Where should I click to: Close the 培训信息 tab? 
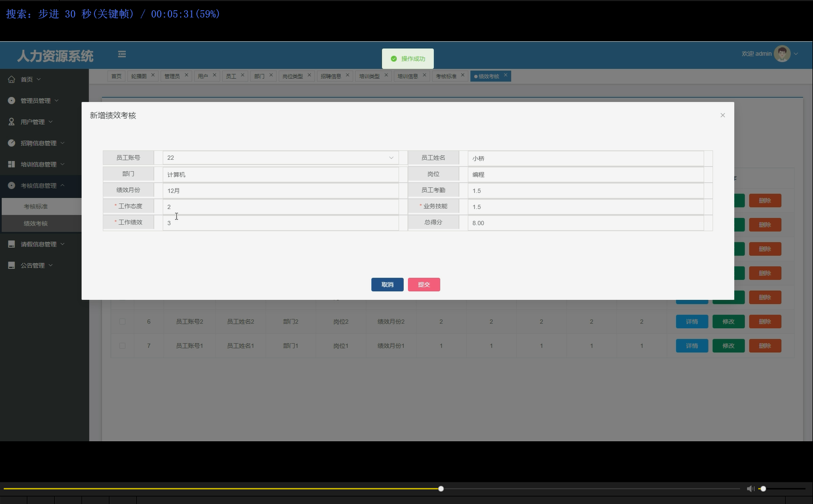[x=424, y=75]
